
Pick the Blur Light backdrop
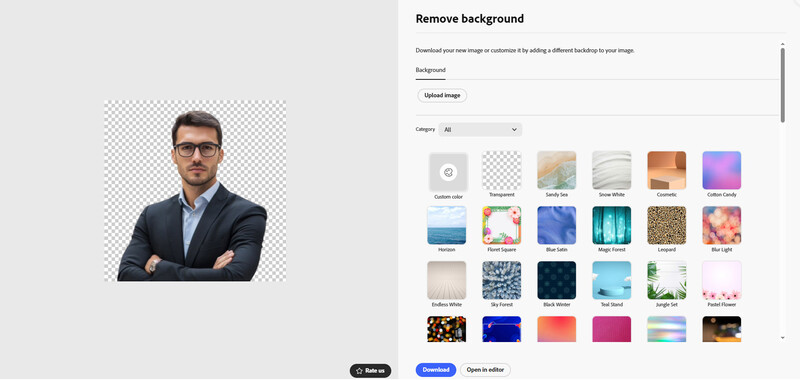point(722,225)
